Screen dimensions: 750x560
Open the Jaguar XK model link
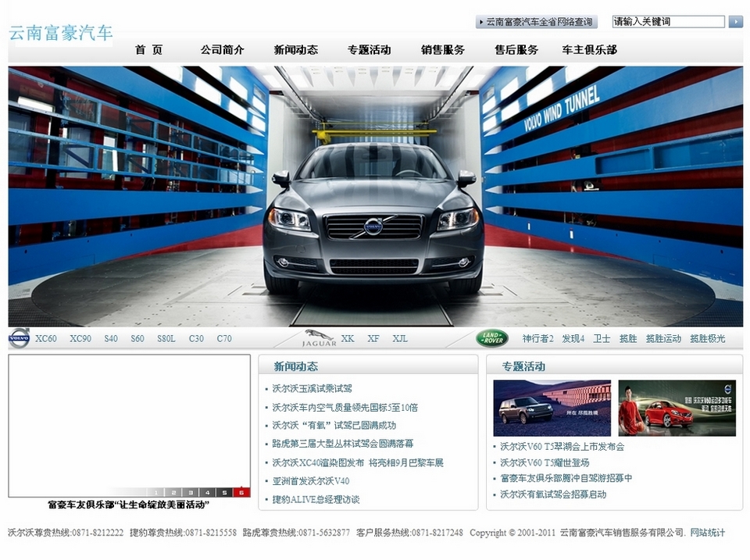[x=348, y=339]
